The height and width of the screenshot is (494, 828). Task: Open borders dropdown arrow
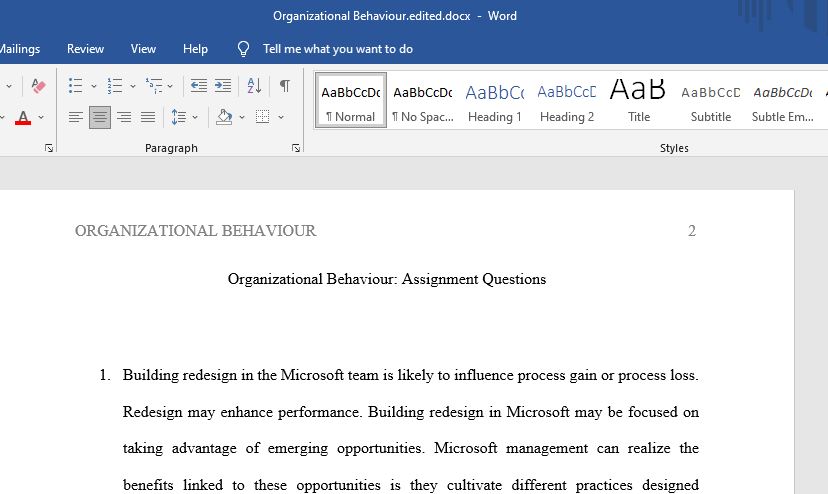[x=281, y=117]
